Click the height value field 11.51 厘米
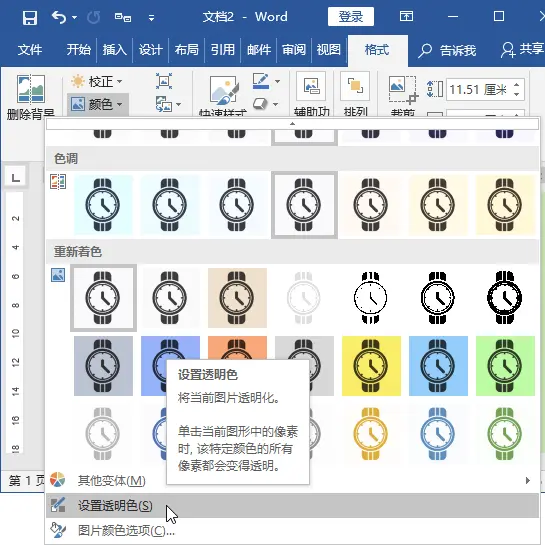 click(x=478, y=90)
